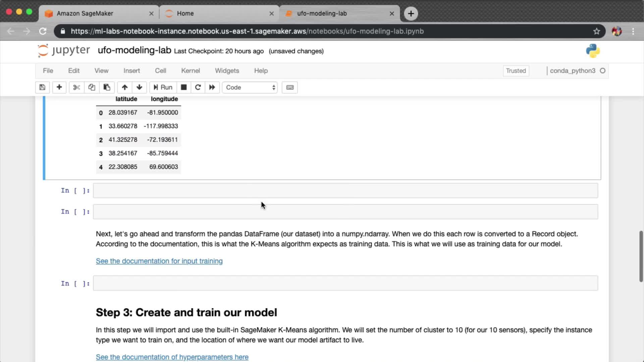The image size is (644, 362).
Task: Bookmark this page with star icon
Action: tap(596, 31)
